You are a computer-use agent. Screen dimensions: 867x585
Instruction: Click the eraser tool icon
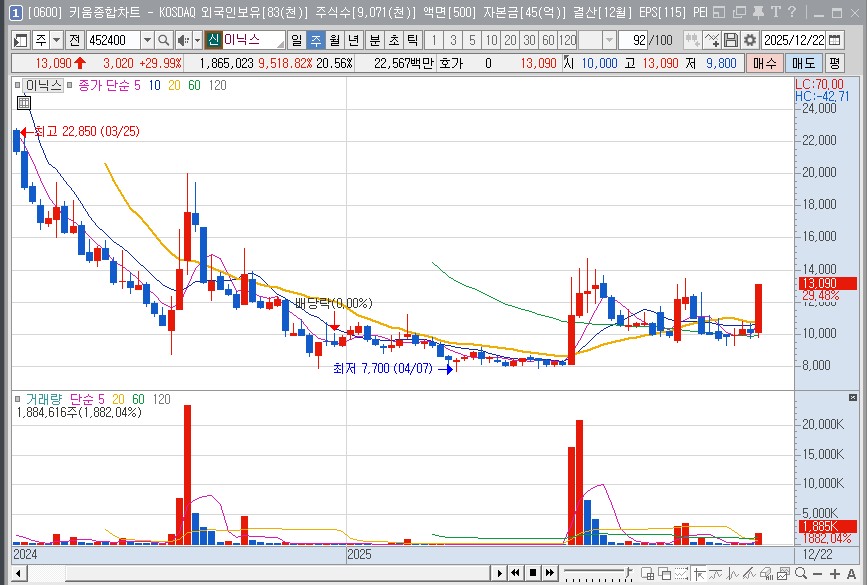pyautogui.click(x=766, y=573)
